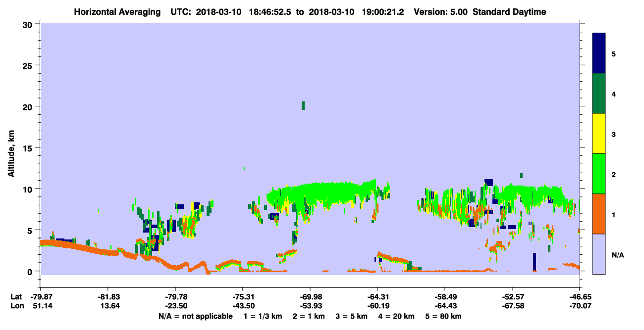
Task: Click the bright green level 2 color swatch
Action: tap(599, 174)
